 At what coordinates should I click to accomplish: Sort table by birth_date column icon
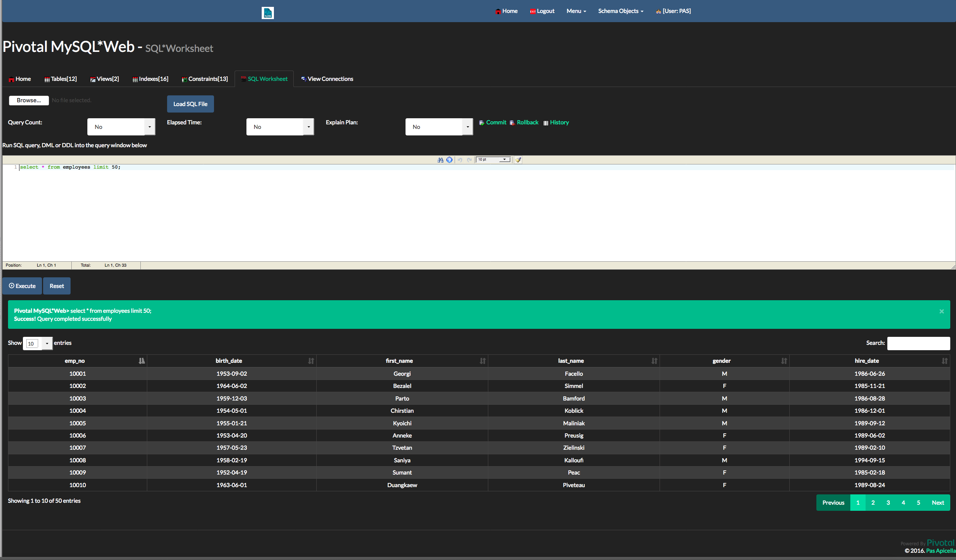(311, 361)
